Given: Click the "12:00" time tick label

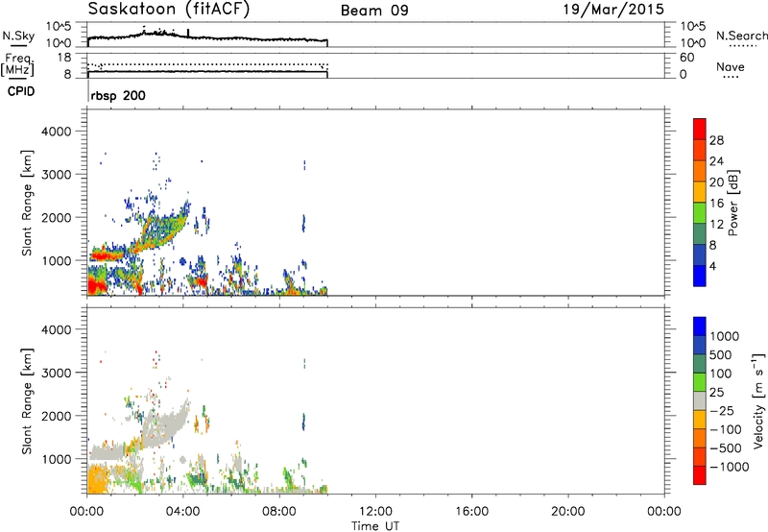Looking at the screenshot, I should click(x=375, y=512).
